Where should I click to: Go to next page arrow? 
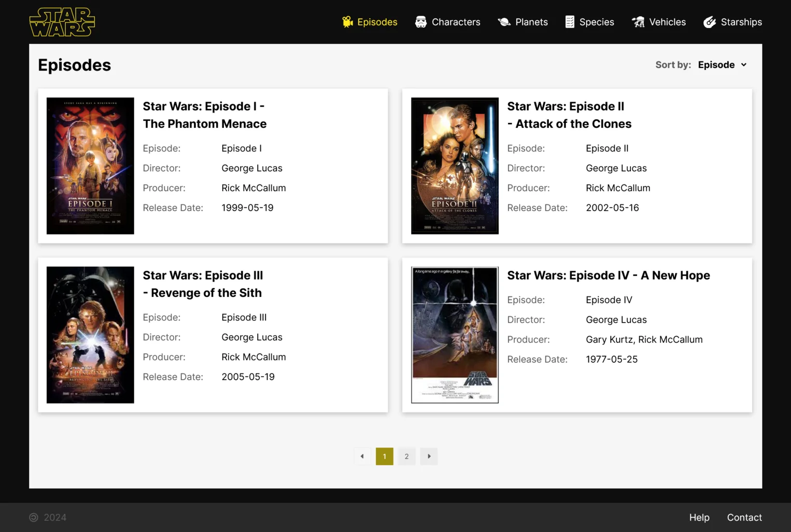click(429, 456)
